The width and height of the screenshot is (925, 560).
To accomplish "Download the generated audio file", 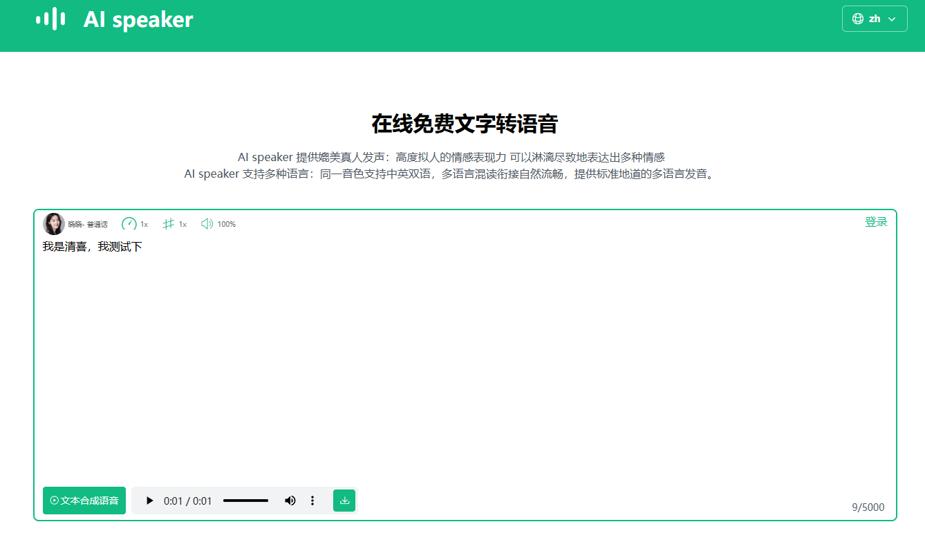I will [x=344, y=500].
